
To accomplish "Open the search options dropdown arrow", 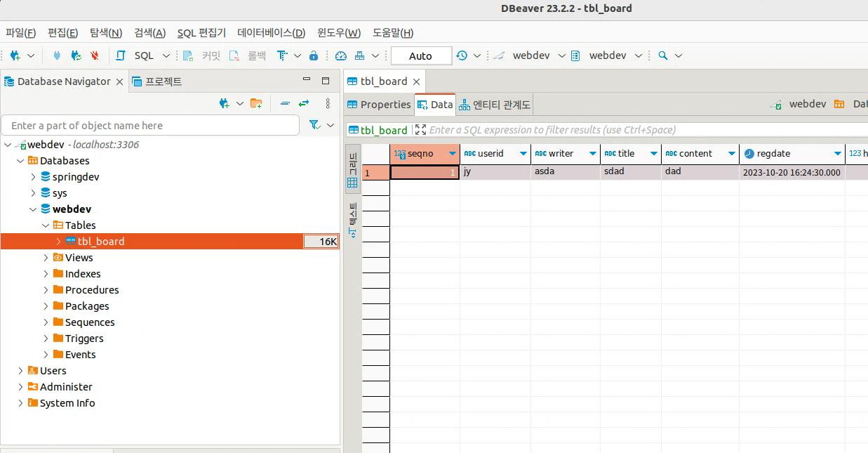I will pos(679,55).
